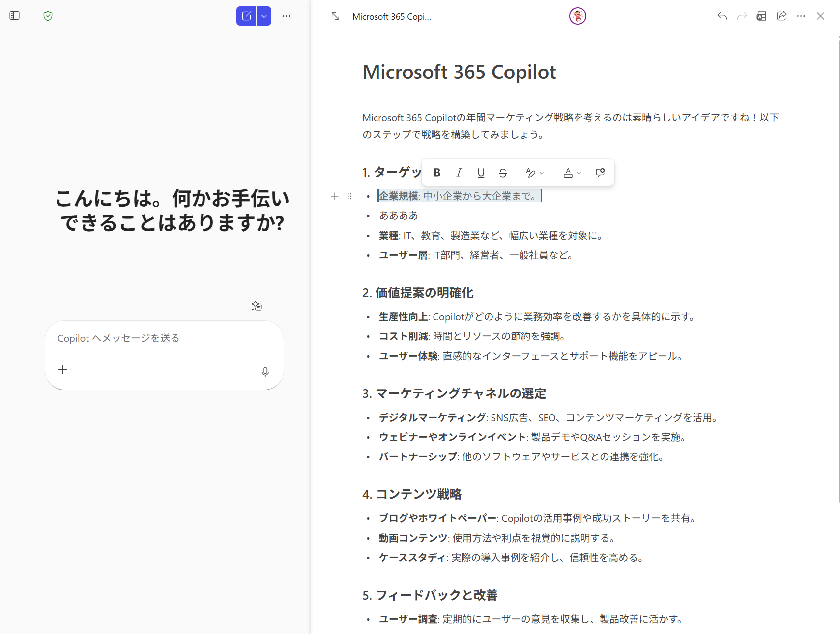Image resolution: width=840 pixels, height=634 pixels.
Task: Open page more options menu
Action: tap(801, 16)
